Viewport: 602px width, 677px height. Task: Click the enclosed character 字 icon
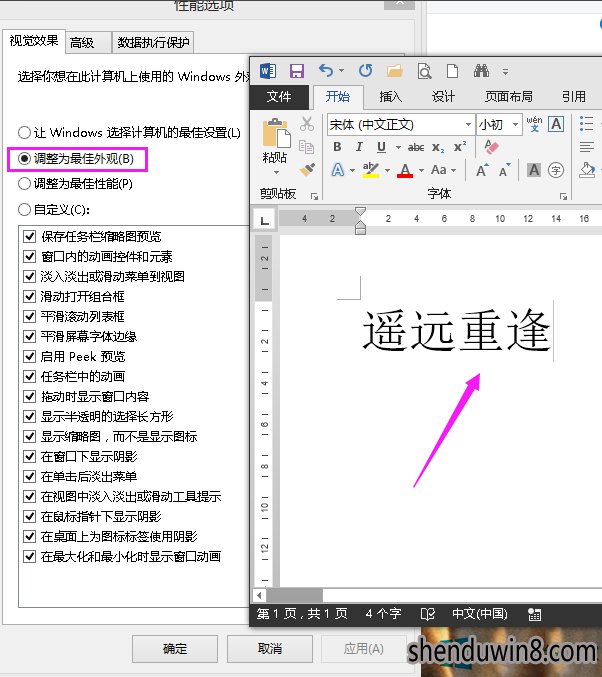pos(556,170)
